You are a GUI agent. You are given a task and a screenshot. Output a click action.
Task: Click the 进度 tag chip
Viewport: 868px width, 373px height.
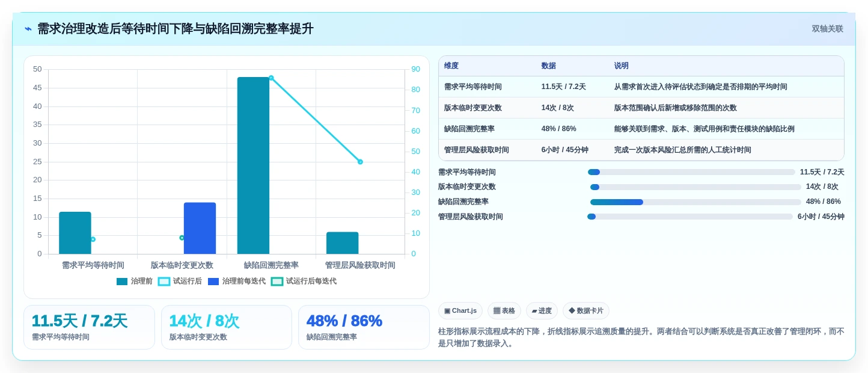(x=542, y=310)
